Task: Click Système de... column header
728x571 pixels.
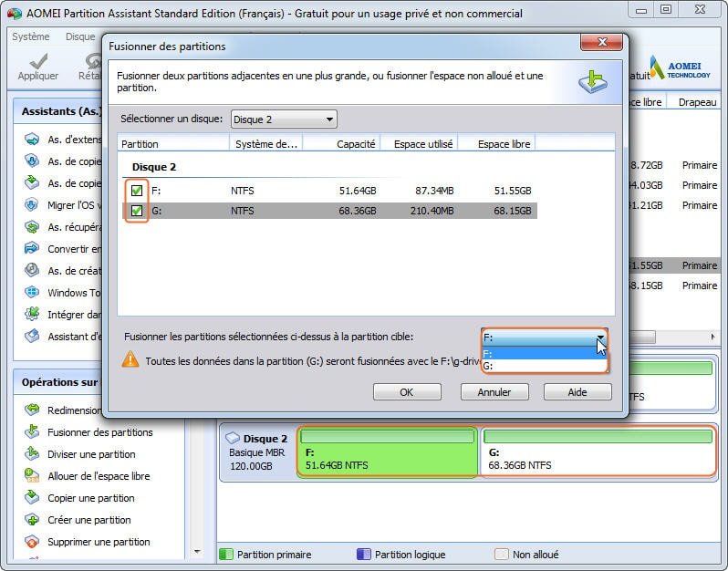Action: 266,144
